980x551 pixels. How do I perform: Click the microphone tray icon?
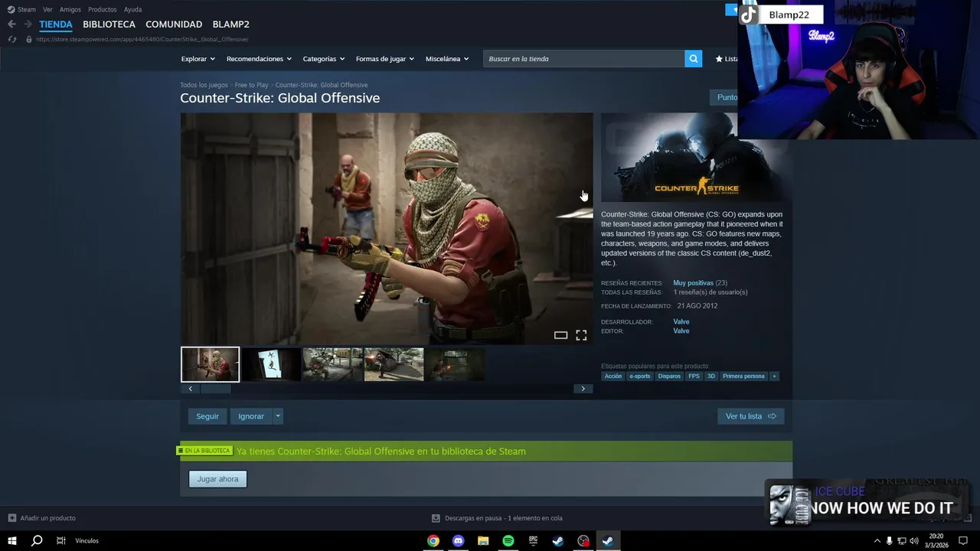tap(889, 541)
